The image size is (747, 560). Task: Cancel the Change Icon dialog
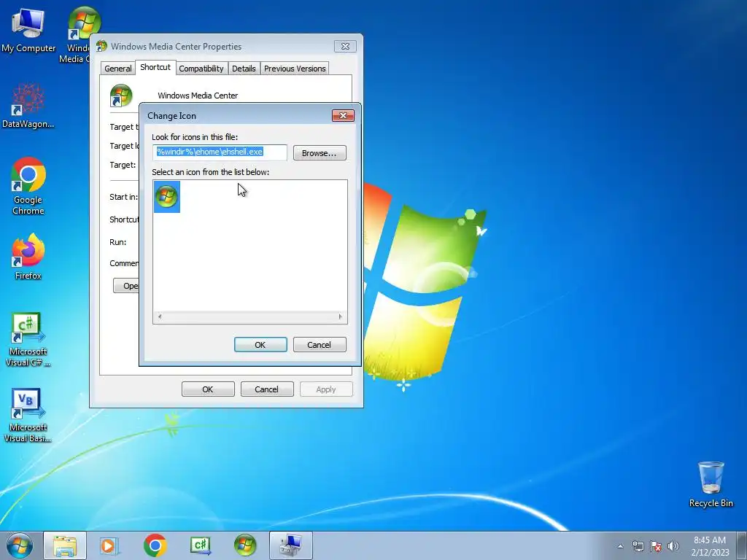tap(320, 344)
